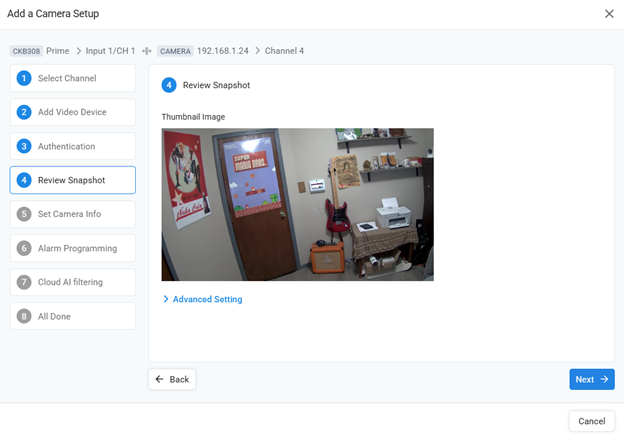This screenshot has height=438, width=624.
Task: Click the step 1 number circle icon
Action: coord(24,79)
